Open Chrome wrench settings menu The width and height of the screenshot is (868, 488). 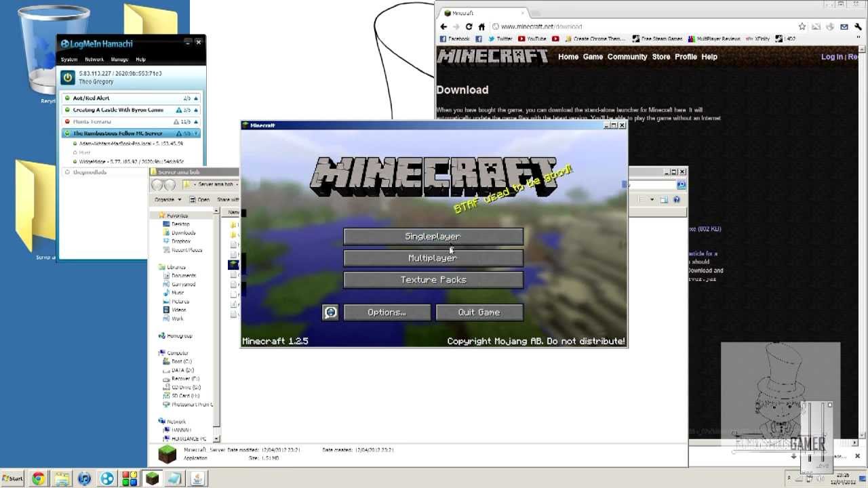tap(859, 26)
